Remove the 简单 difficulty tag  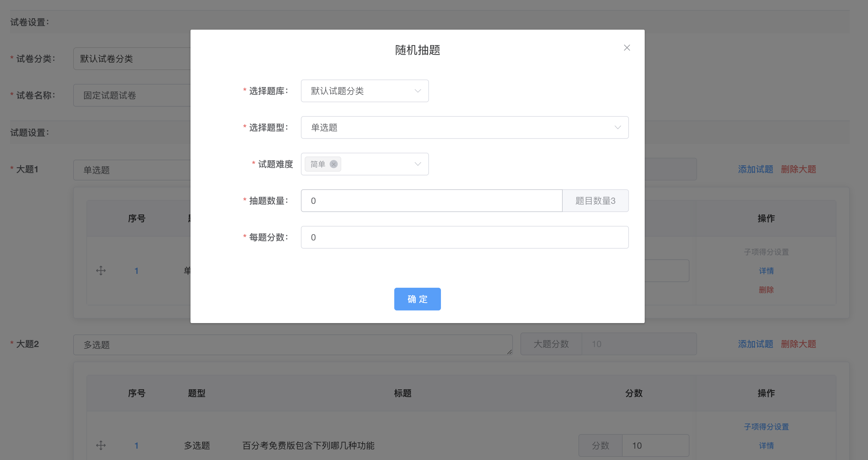click(334, 164)
